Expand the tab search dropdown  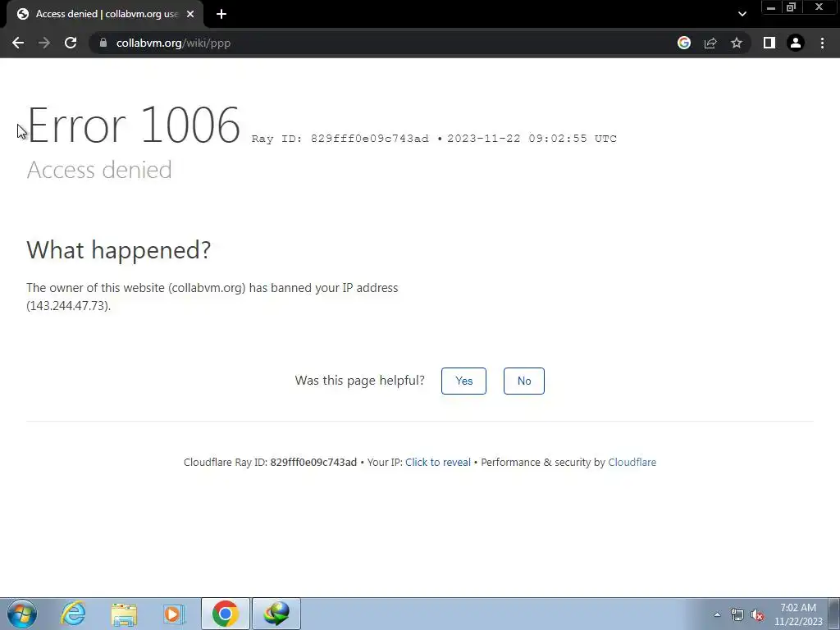coord(742,14)
